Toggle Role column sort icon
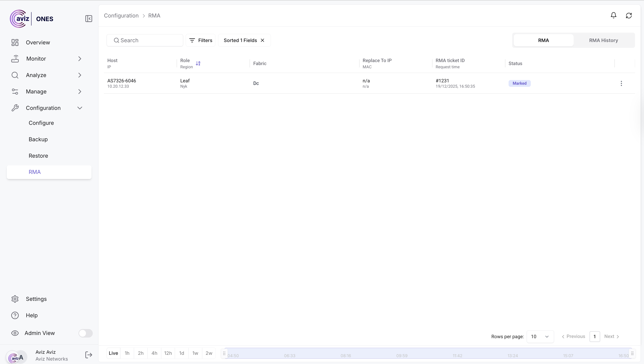The height and width of the screenshot is (364, 644). 198,64
